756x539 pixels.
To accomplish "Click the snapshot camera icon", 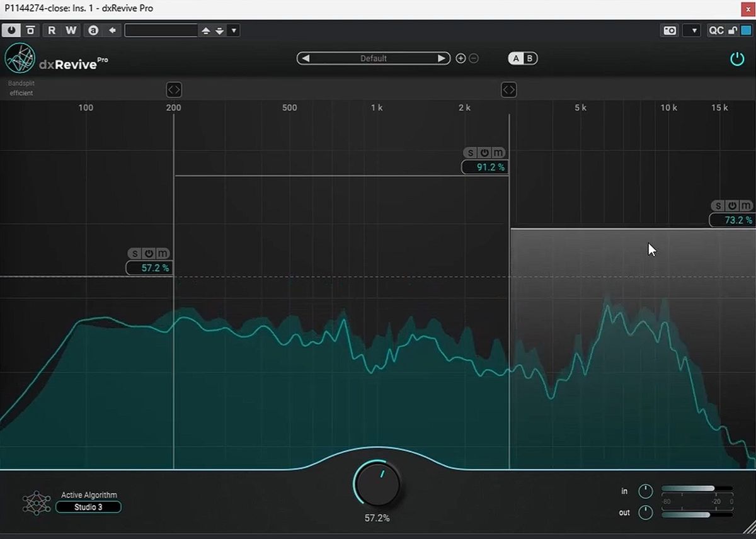I will 670,30.
